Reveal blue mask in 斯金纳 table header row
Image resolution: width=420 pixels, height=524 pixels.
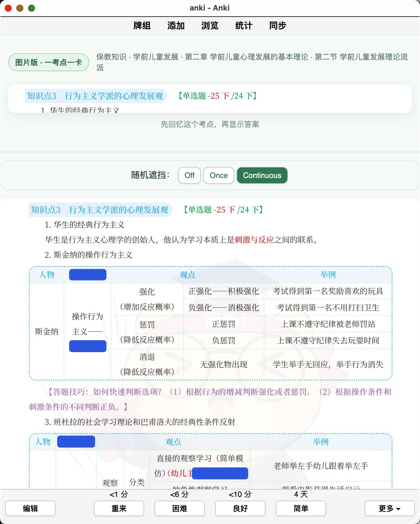(x=88, y=275)
